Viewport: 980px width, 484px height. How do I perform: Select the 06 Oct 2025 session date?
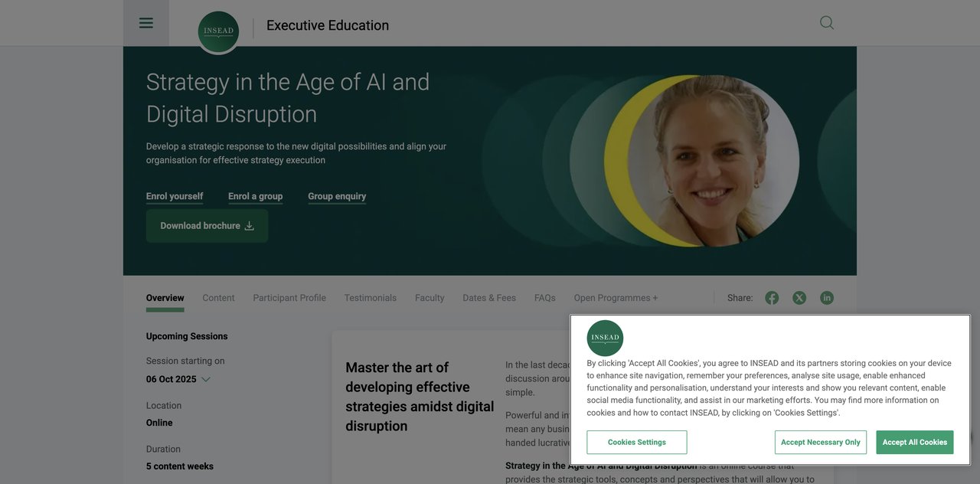(x=171, y=379)
